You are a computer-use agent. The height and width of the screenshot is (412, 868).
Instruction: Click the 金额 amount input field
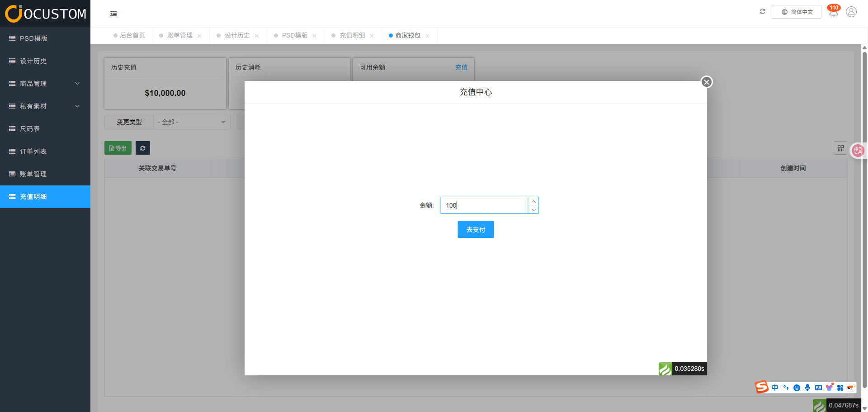pyautogui.click(x=484, y=205)
